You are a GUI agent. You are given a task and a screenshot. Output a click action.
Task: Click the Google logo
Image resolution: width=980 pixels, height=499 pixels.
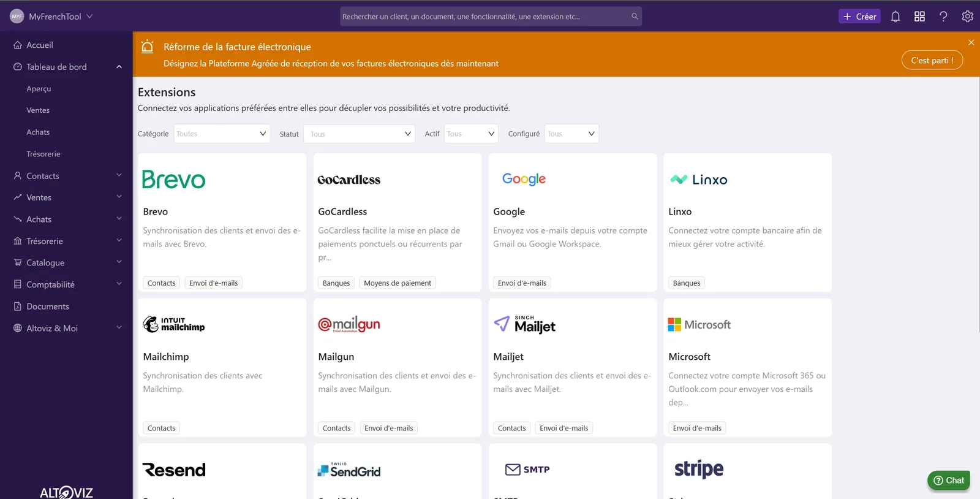pyautogui.click(x=524, y=179)
